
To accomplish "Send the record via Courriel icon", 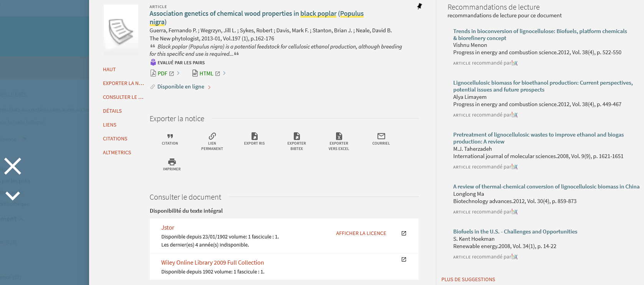I will point(381,136).
